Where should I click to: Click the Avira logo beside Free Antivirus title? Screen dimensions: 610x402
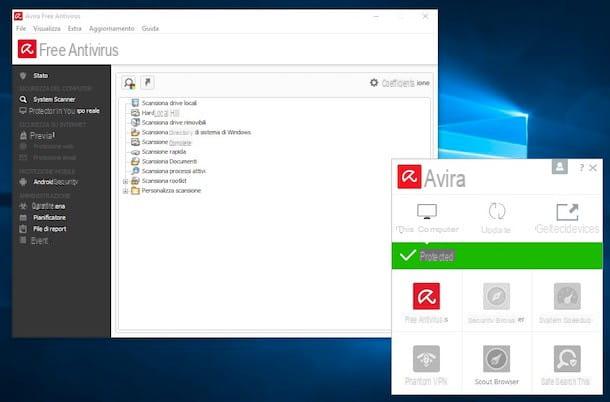(27, 49)
